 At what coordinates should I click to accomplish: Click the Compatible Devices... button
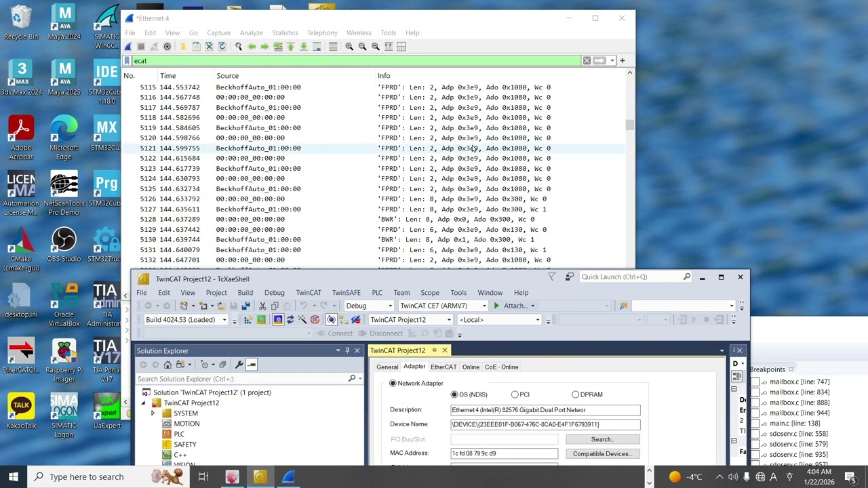click(x=602, y=454)
